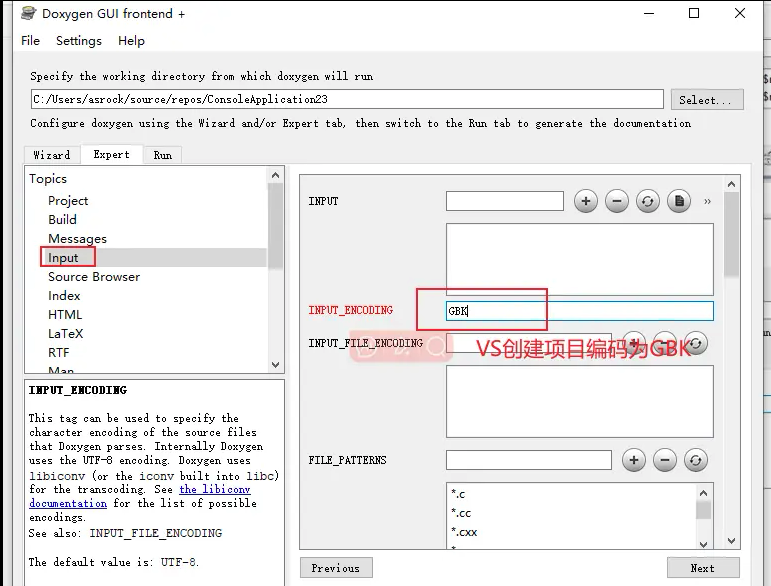
Task: Click the INPUT remove (−) button
Action: click(617, 201)
